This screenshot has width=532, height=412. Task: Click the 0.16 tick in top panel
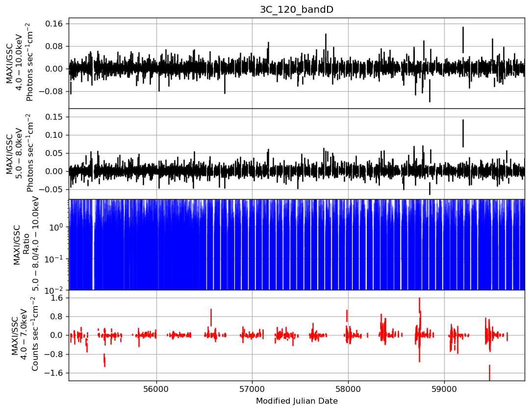pyautogui.click(x=54, y=24)
